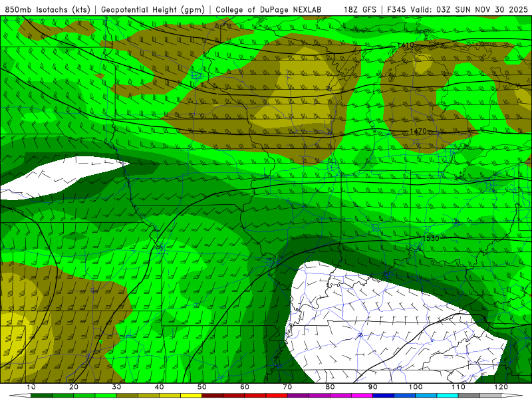The image size is (532, 399).
Task: Click the legend value 20
Action: (74, 387)
